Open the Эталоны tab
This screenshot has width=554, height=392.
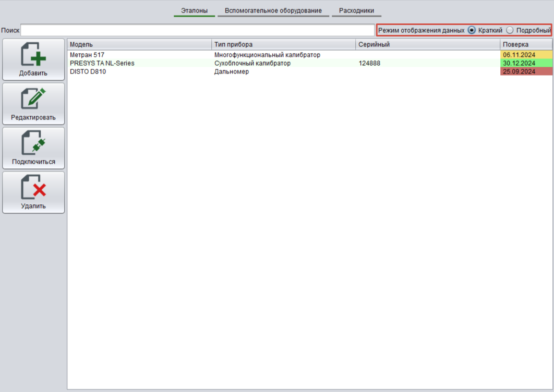194,10
